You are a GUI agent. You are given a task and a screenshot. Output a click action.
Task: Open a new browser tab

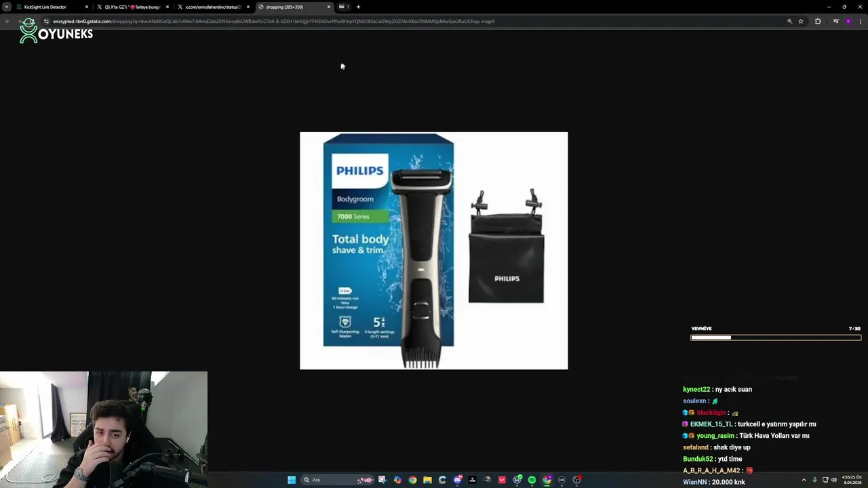[x=358, y=7]
